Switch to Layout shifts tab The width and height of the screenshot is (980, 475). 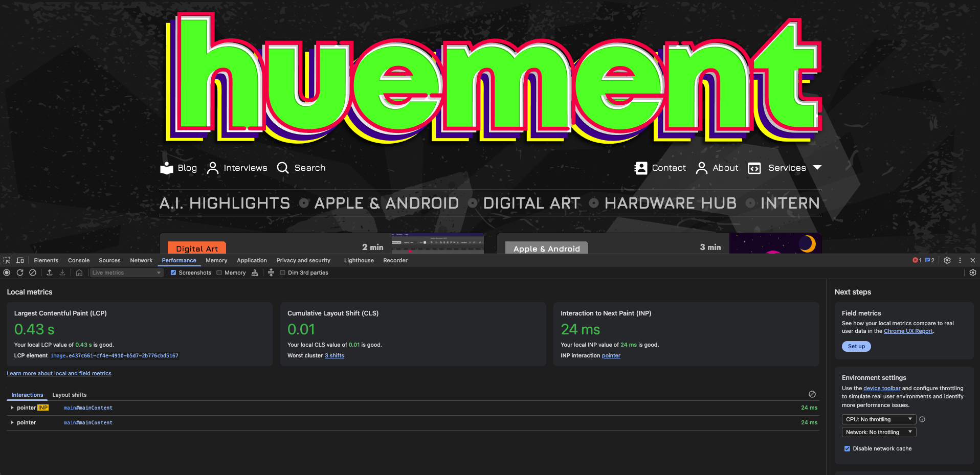[70, 395]
